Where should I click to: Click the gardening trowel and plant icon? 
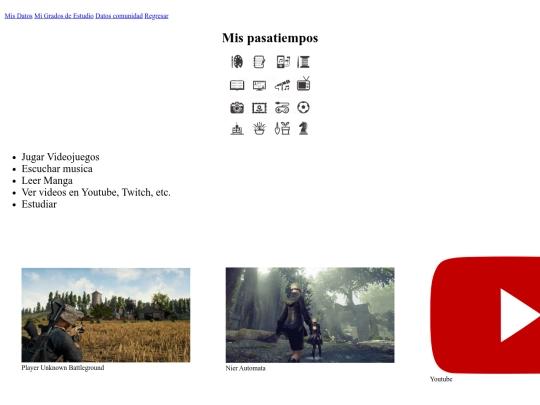(282, 129)
